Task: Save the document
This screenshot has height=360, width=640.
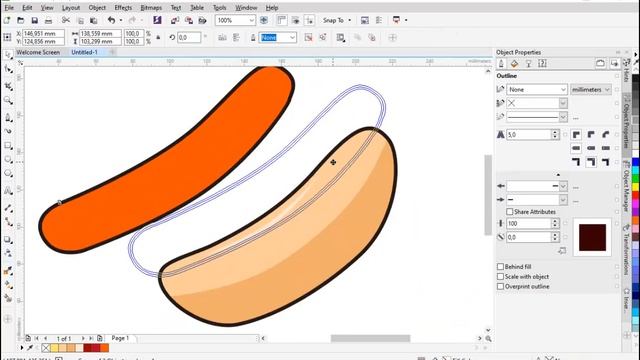Action: tap(34, 20)
